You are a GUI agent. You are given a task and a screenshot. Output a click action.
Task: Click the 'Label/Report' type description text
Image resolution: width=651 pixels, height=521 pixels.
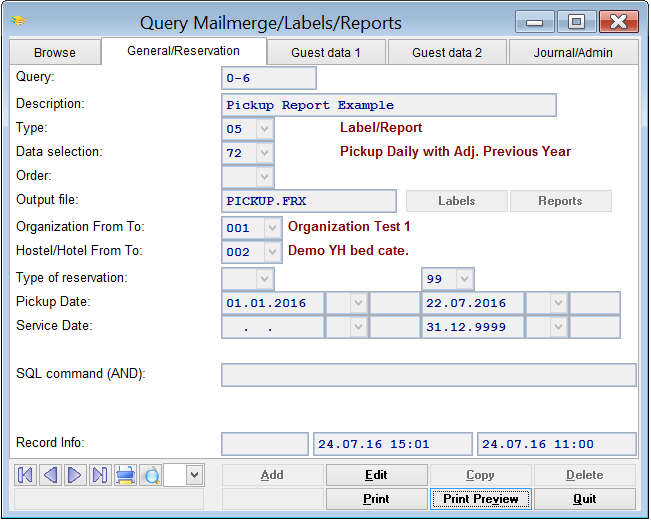(381, 128)
